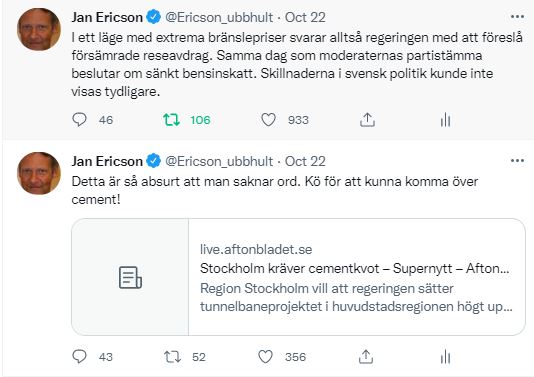
Task: Open Jan Ericson profile name in first tweet
Action: pos(107,17)
